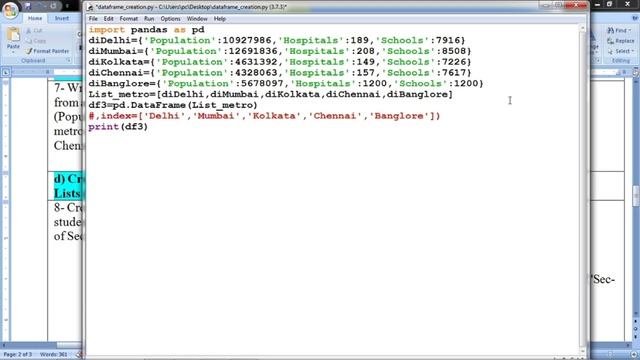Open the Window menu in IDLE
Viewport: 640px width, 360px height.
coord(197,19)
